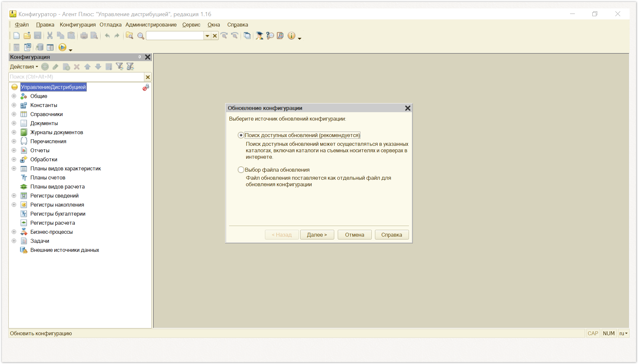638x364 pixels.
Task: Click the Cut scissors icon
Action: (x=50, y=36)
